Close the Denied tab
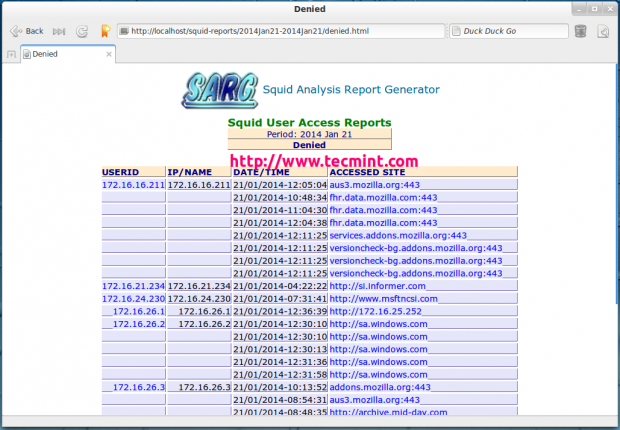 (109, 54)
